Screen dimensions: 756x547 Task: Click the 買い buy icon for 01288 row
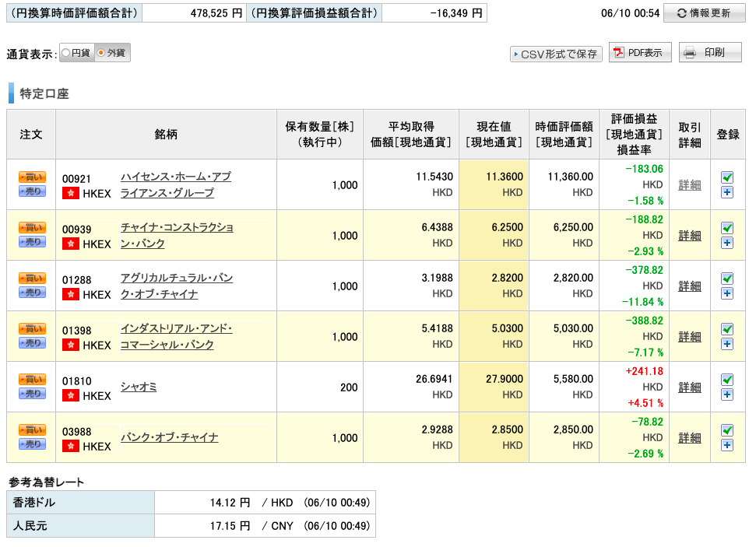(x=32, y=278)
